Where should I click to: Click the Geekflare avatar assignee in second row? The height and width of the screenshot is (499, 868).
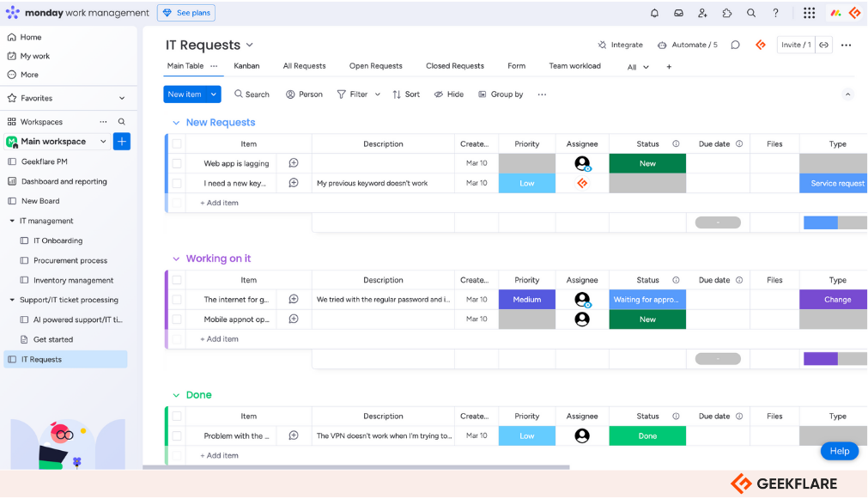[582, 183]
